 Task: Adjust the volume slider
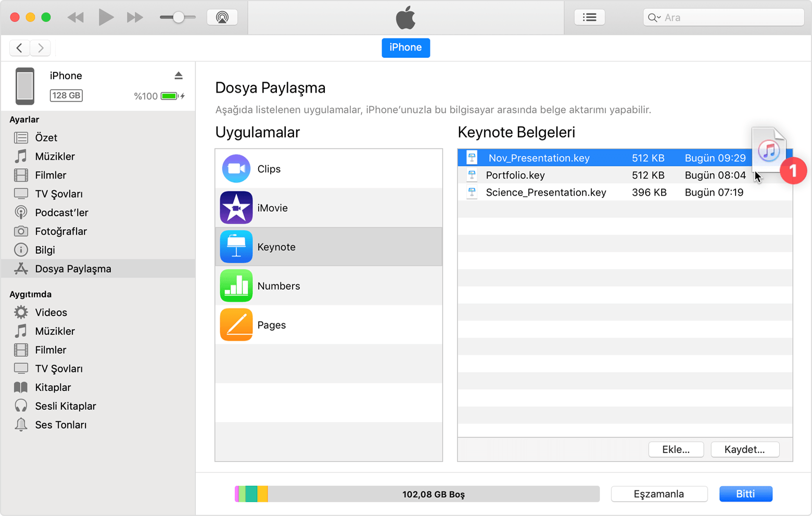pos(177,16)
